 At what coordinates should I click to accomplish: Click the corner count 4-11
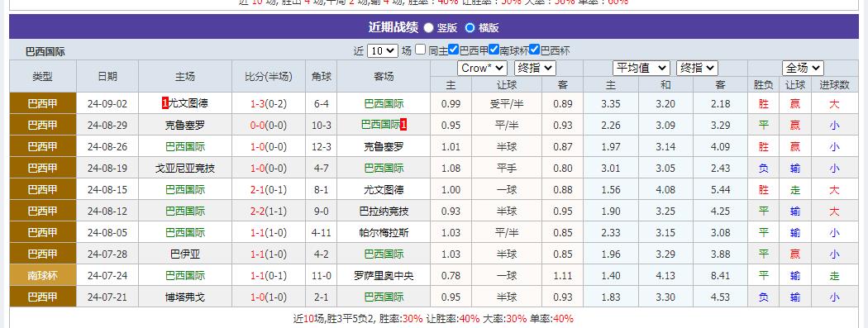pyautogui.click(x=321, y=233)
